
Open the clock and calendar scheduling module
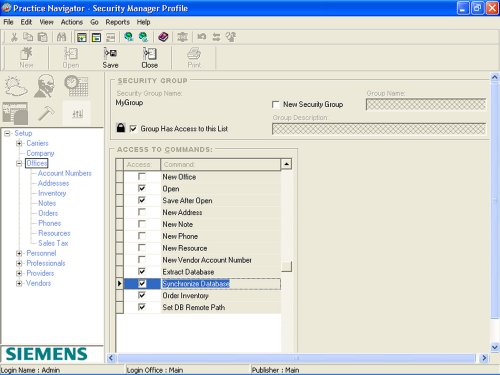click(76, 86)
